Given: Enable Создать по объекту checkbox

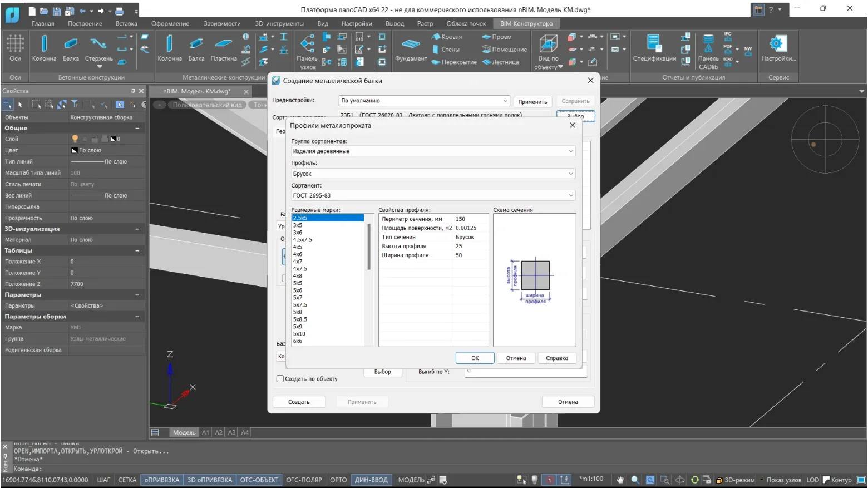Looking at the screenshot, I should pos(280,379).
